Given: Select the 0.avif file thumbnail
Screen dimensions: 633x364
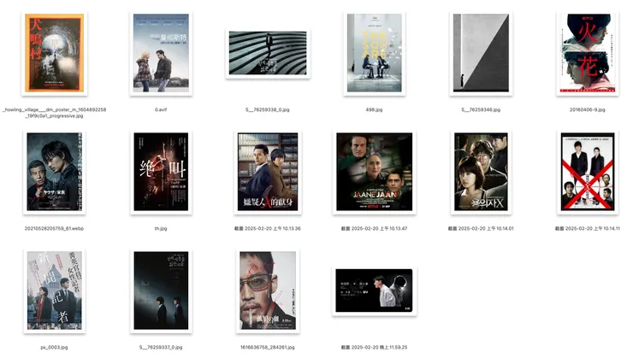Looking at the screenshot, I should pos(161,53).
